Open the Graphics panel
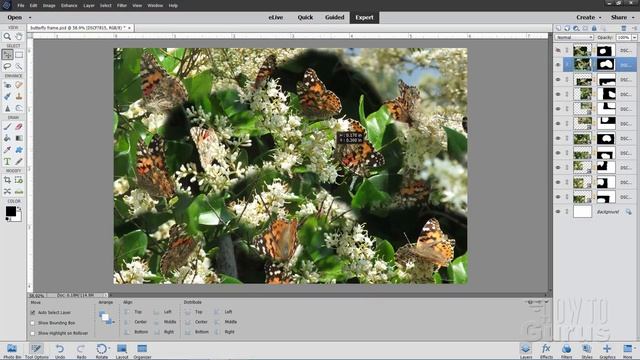The image size is (640, 360). [x=607, y=351]
